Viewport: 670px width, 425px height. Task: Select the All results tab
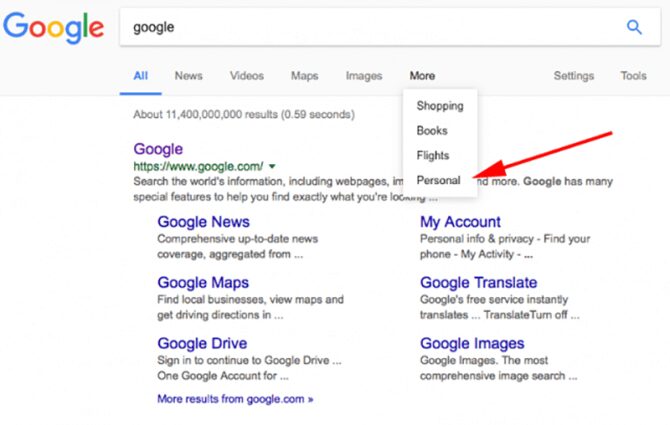[x=141, y=76]
